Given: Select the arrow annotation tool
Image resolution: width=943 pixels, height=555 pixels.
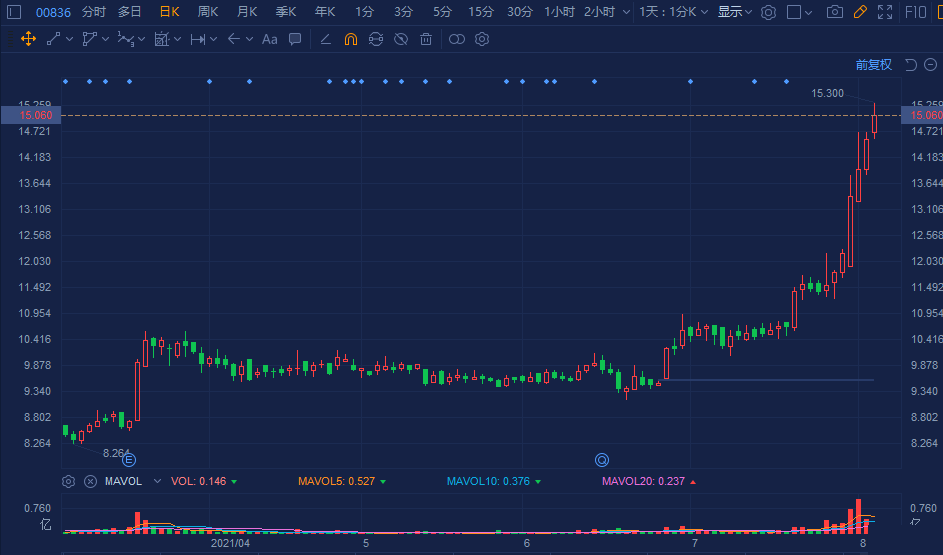Looking at the screenshot, I should (x=234, y=40).
